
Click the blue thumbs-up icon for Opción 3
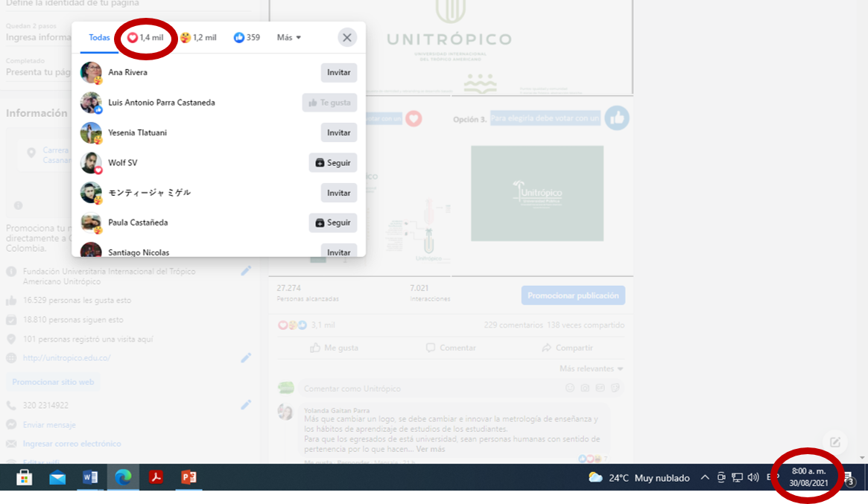pyautogui.click(x=617, y=118)
